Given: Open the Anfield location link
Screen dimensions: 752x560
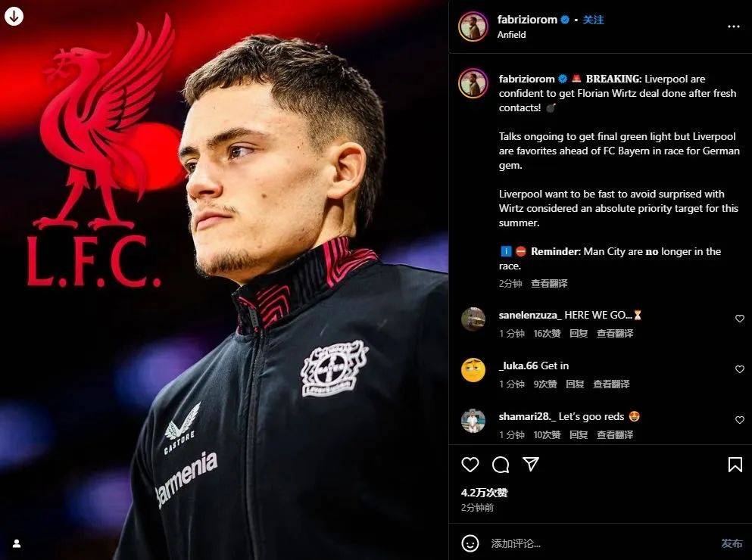Looking at the screenshot, I should point(511,35).
